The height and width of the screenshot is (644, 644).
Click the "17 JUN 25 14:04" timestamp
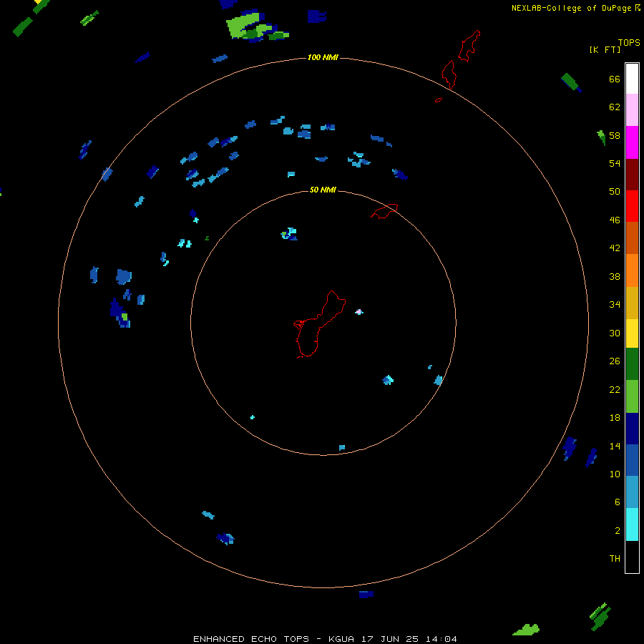pyautogui.click(x=409, y=639)
